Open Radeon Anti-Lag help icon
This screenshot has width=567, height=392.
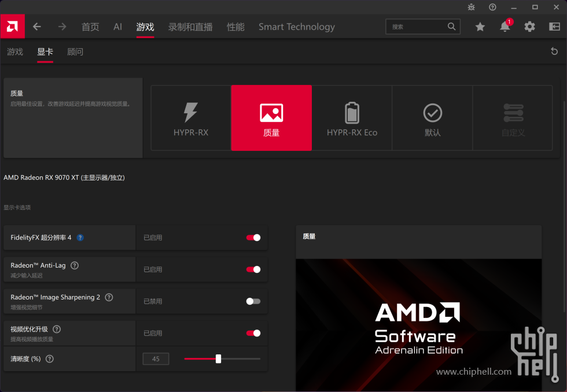pos(75,265)
